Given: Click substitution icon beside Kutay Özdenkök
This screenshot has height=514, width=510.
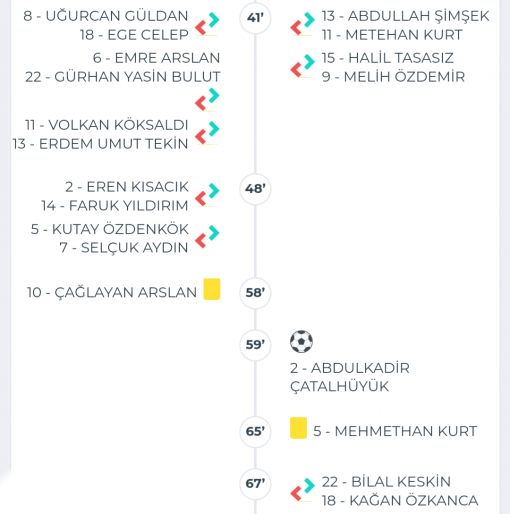Looking at the screenshot, I should 207,237.
